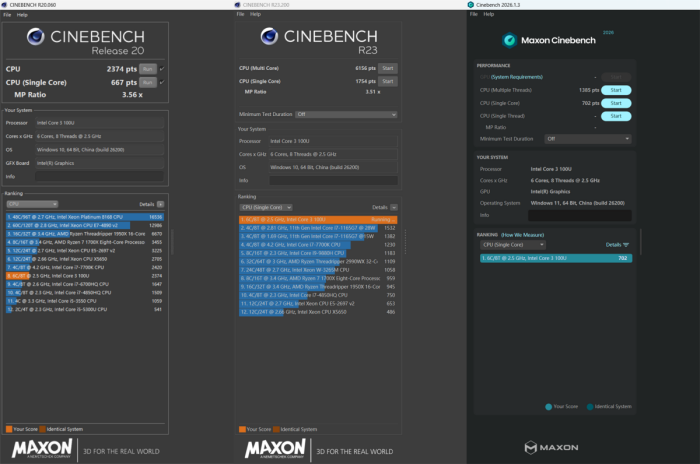700x464 pixels.
Task: Click the MAXON logo in the R23 window
Action: [x=275, y=448]
